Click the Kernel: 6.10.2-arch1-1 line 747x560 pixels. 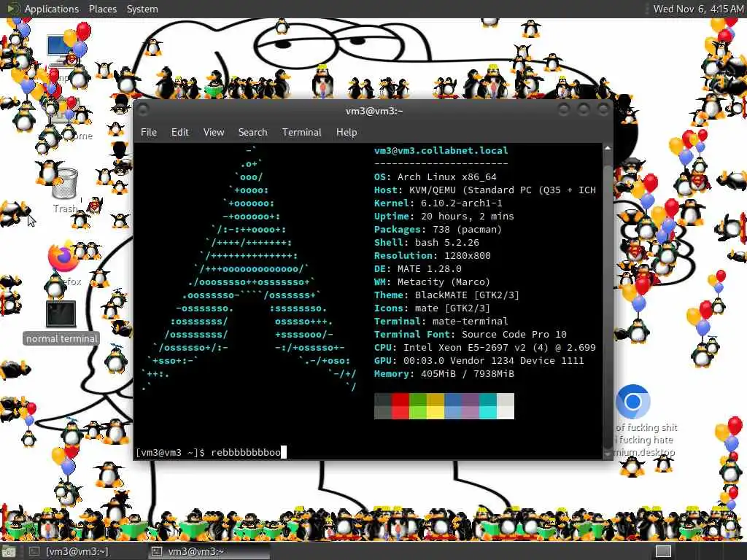(x=438, y=203)
